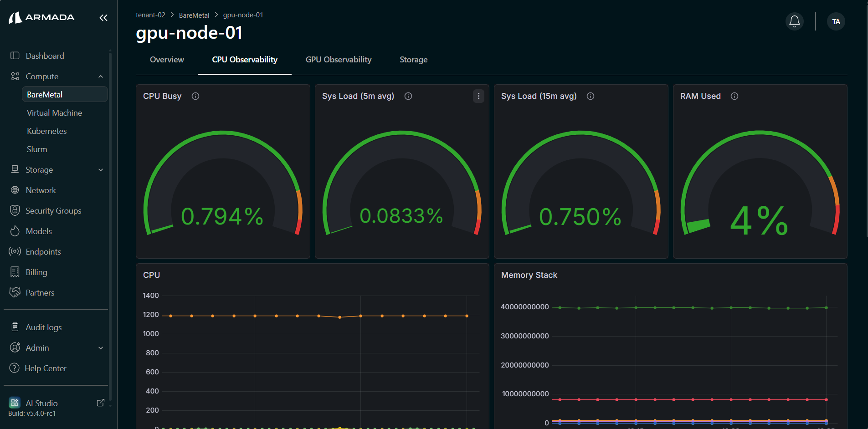Open the Billing page

pos(36,272)
